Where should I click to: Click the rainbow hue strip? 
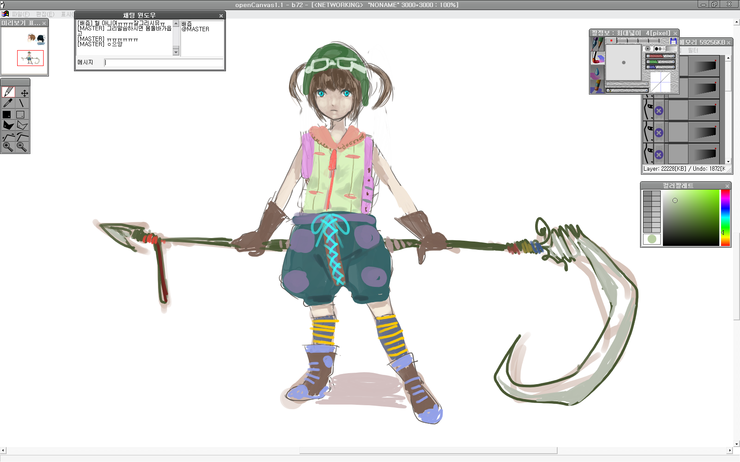point(725,218)
